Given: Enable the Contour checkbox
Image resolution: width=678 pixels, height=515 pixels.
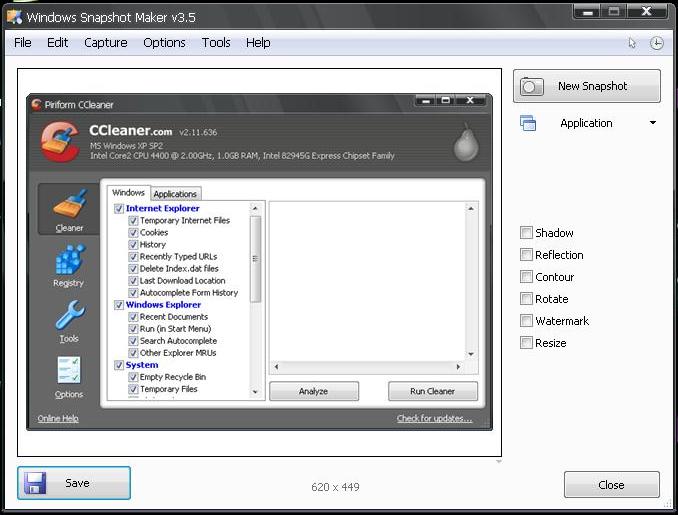Looking at the screenshot, I should point(526,277).
